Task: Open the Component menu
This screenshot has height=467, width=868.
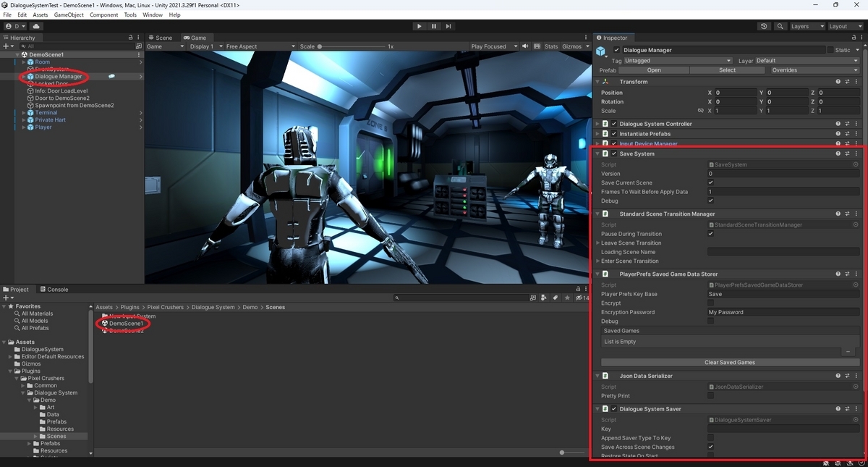Action: pyautogui.click(x=103, y=14)
